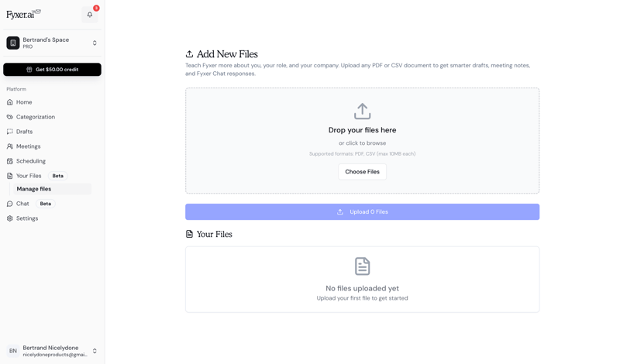The width and height of the screenshot is (620, 364).
Task: Click the red notification count badge
Action: [96, 8]
